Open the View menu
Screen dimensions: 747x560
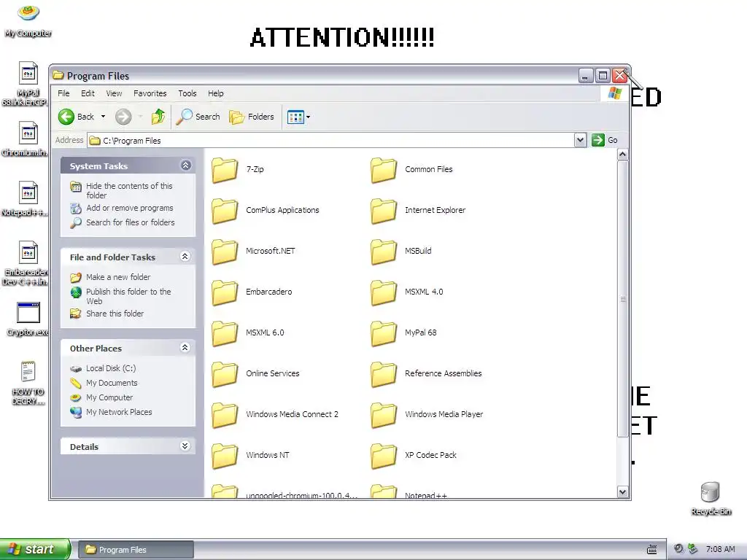(114, 93)
